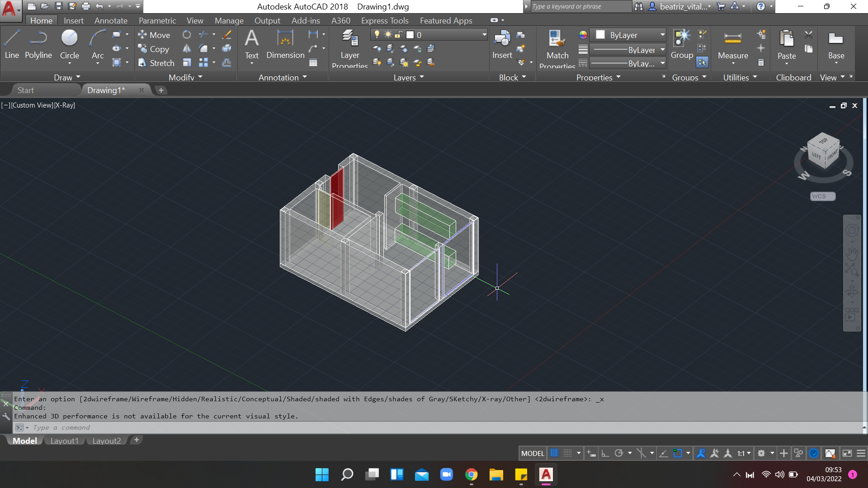The image size is (868, 488).
Task: Toggle dynamic input in status bar
Action: (x=591, y=453)
